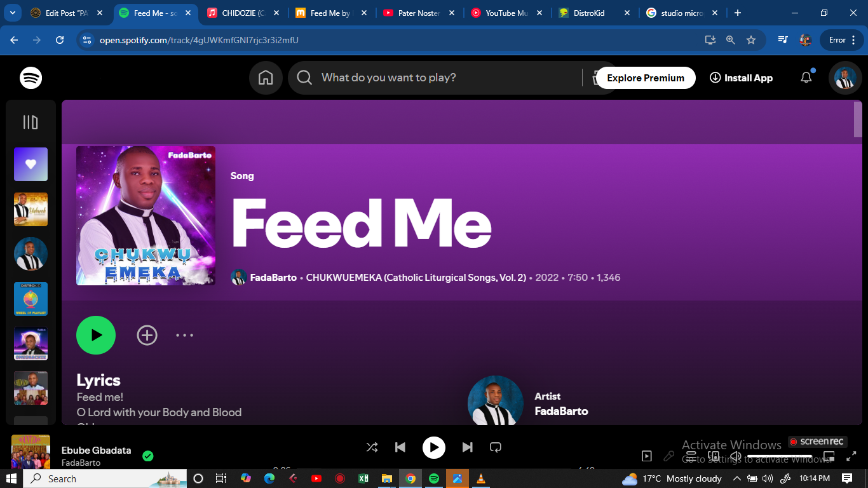This screenshot has width=868, height=488.
Task: Add Feed Me to Liked Songs plus icon
Action: coord(147,335)
